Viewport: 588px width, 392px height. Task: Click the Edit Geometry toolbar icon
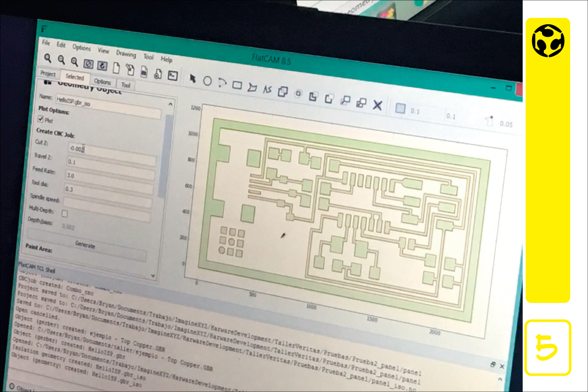pyautogui.click(x=130, y=69)
